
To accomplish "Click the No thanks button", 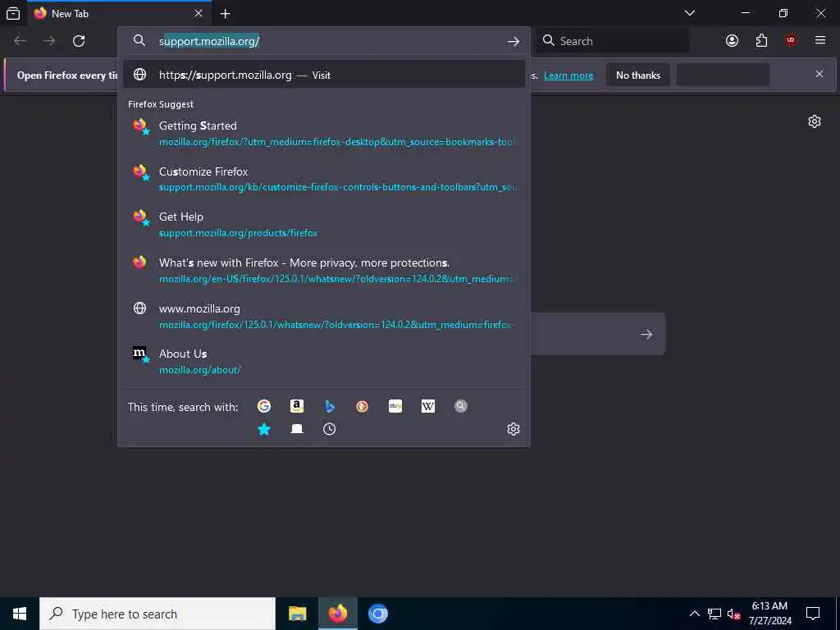I will pyautogui.click(x=638, y=75).
